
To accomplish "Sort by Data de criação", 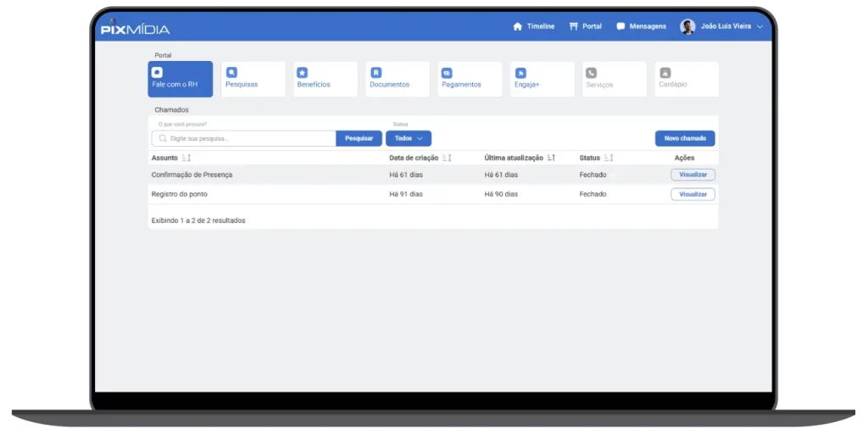I will coord(447,158).
